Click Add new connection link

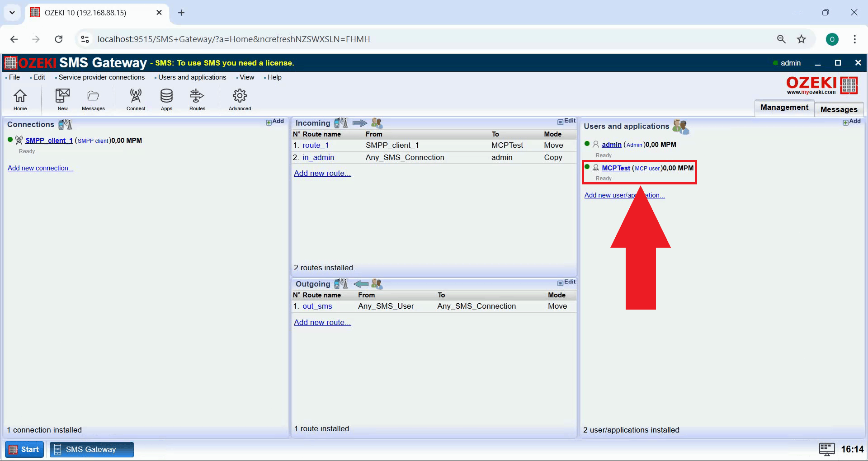point(41,168)
